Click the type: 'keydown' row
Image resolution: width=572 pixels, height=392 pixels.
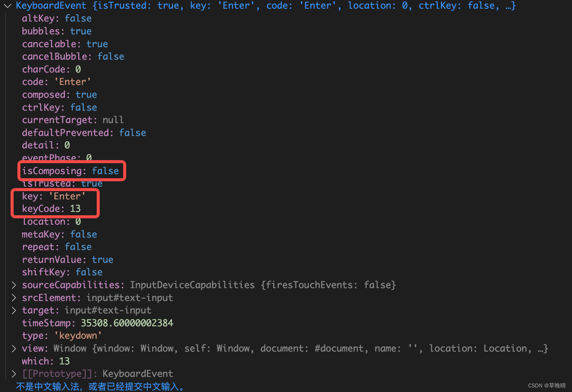[x=62, y=336]
